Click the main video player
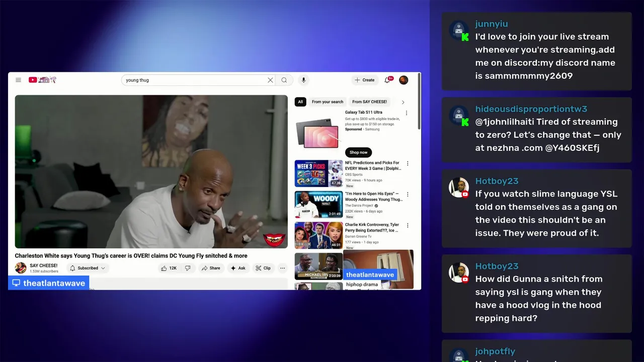 pos(151,171)
